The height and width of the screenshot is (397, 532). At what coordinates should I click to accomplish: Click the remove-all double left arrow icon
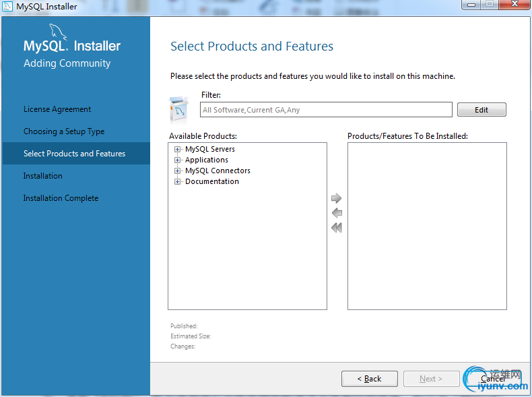337,228
